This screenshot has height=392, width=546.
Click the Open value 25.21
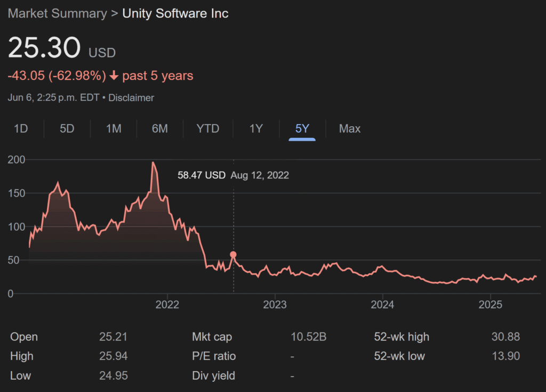click(113, 337)
